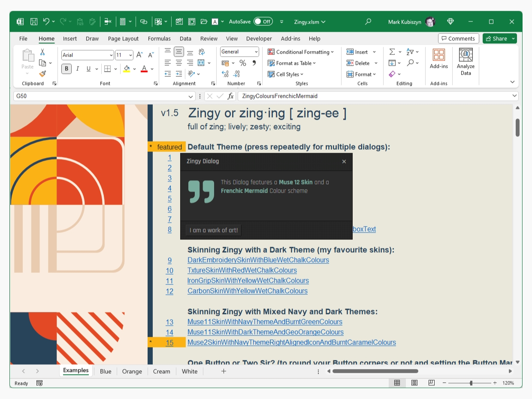This screenshot has width=532, height=399.
Task: Open the Conditional Formatting dropdown
Action: click(x=301, y=52)
